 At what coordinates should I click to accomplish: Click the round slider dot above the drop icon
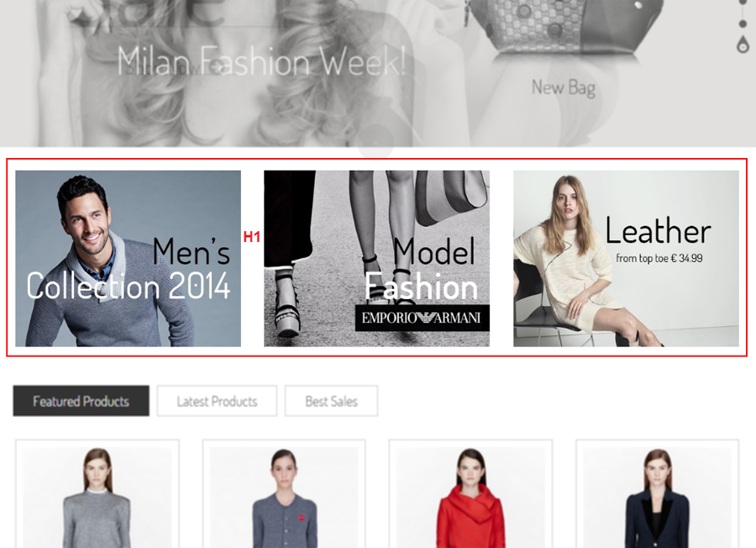[743, 24]
